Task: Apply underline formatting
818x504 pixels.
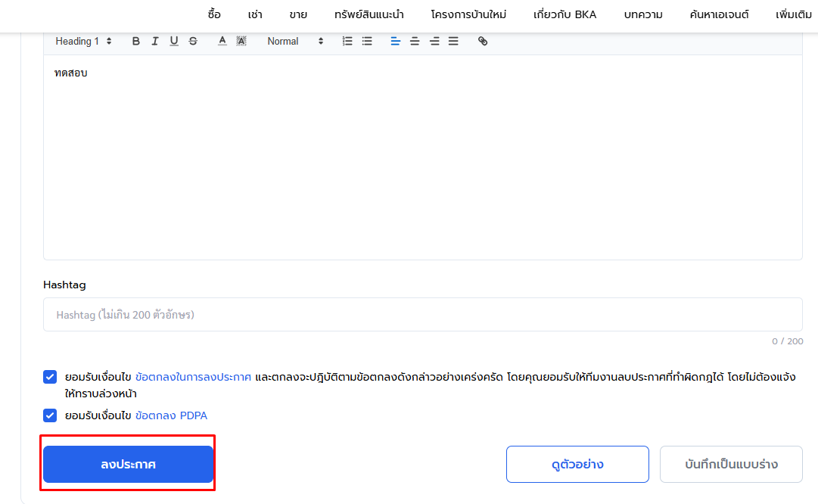Action: pos(174,42)
